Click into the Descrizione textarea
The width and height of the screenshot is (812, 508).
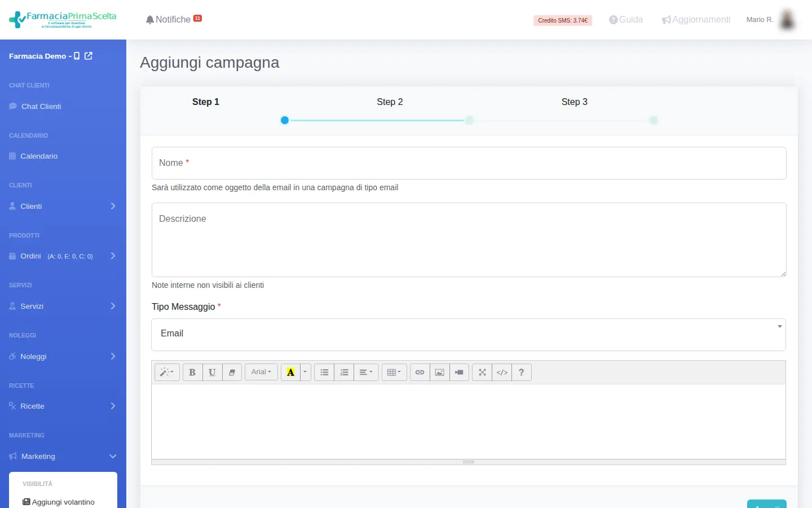click(x=469, y=240)
